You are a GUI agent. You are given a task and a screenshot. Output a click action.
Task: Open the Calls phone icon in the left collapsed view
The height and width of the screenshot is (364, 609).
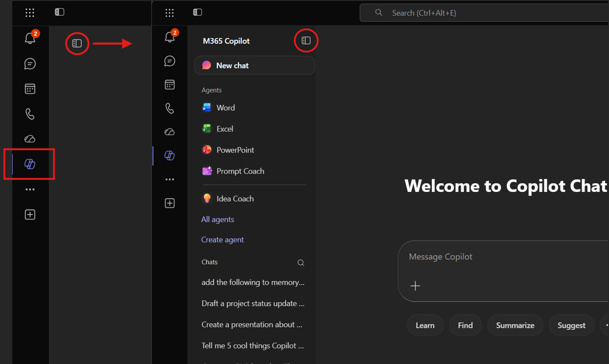tap(30, 114)
